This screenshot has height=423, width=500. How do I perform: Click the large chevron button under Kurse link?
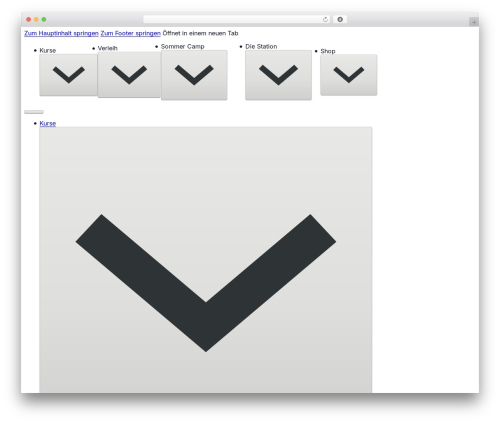point(206,260)
